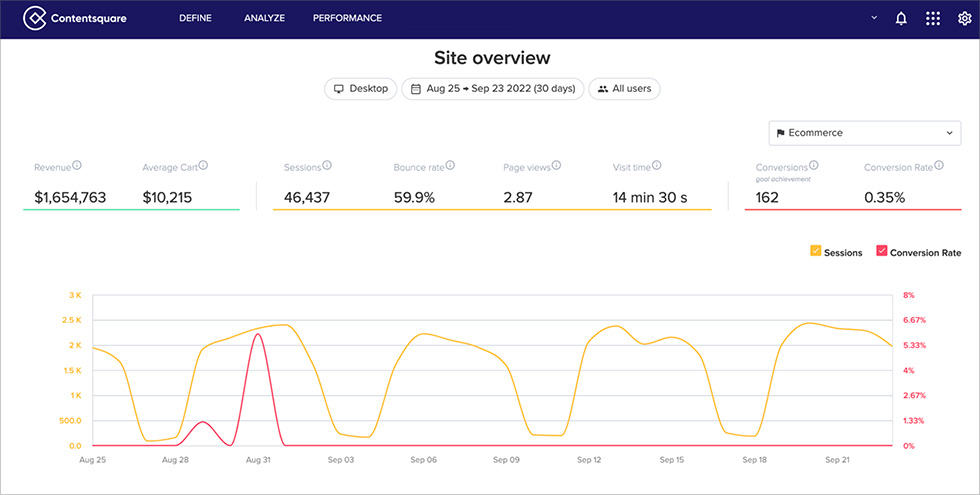Click the Sep 12 axis label
The height and width of the screenshot is (495, 980).
pyautogui.click(x=589, y=460)
